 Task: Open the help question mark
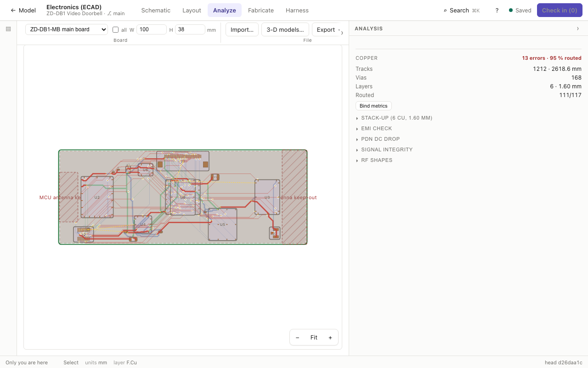click(497, 10)
